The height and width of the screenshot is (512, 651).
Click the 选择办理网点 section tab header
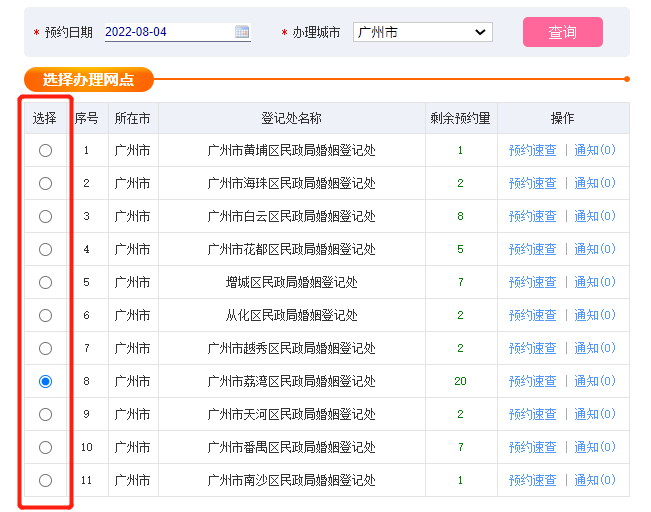(89, 79)
